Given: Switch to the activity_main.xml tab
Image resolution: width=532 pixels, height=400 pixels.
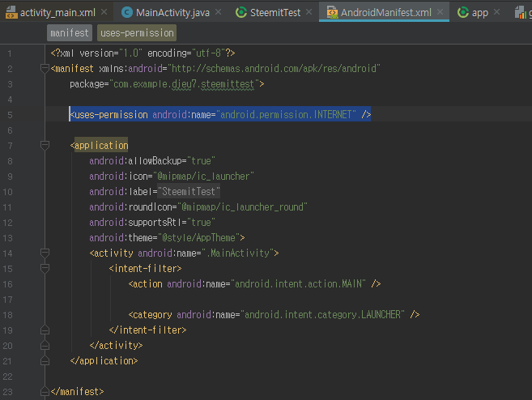Looking at the screenshot, I should click(x=57, y=13).
